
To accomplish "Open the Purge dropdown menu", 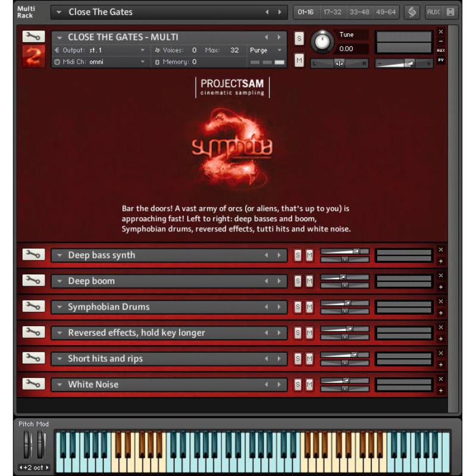I will click(x=265, y=51).
